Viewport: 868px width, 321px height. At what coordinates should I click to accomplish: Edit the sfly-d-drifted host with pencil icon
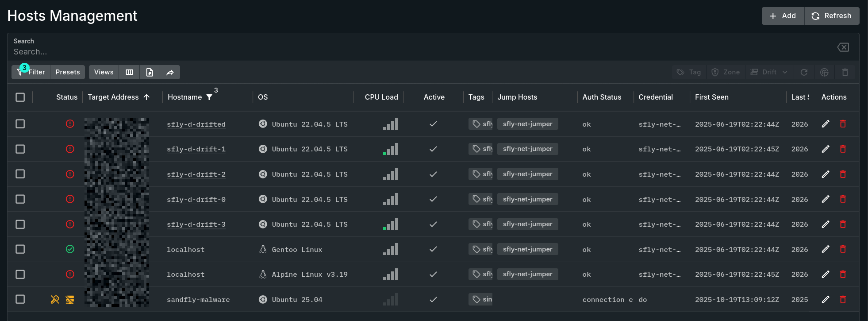click(x=826, y=124)
